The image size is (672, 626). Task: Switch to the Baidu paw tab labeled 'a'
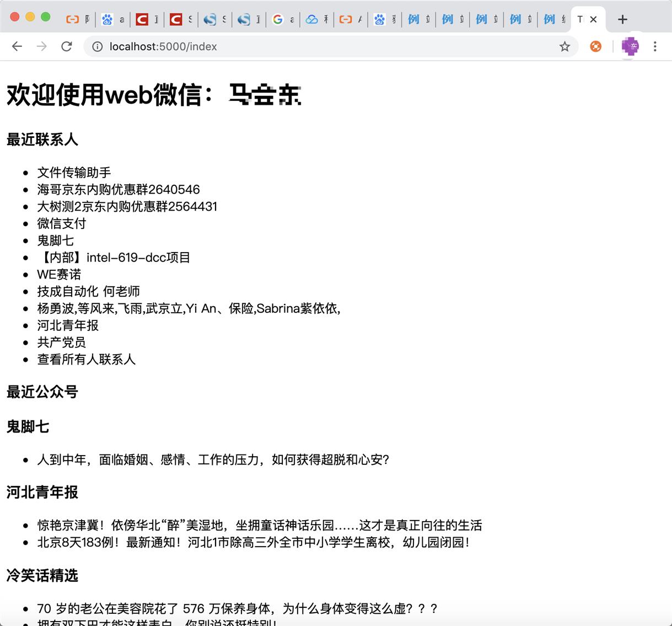pyautogui.click(x=112, y=19)
